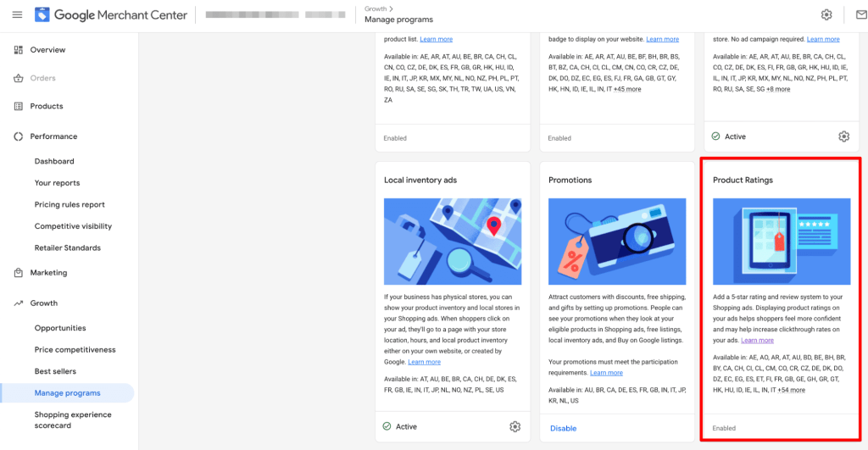Open Competitive visibility report
The image size is (868, 450).
[x=73, y=226]
